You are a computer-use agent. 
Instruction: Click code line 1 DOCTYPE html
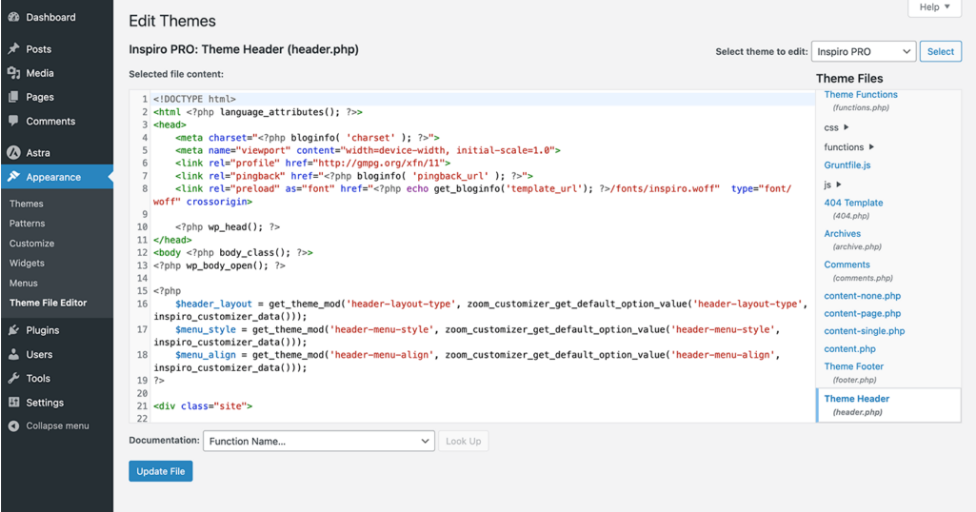click(x=194, y=99)
